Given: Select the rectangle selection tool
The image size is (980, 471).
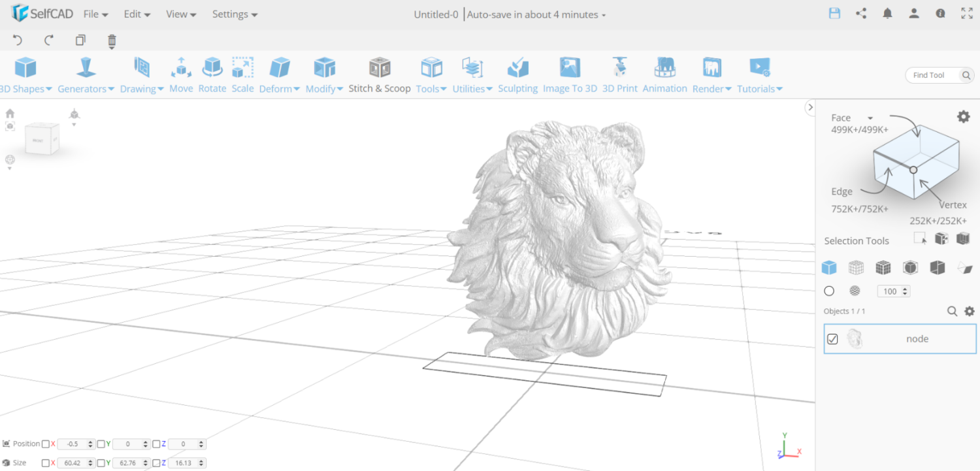Looking at the screenshot, I should pyautogui.click(x=920, y=238).
